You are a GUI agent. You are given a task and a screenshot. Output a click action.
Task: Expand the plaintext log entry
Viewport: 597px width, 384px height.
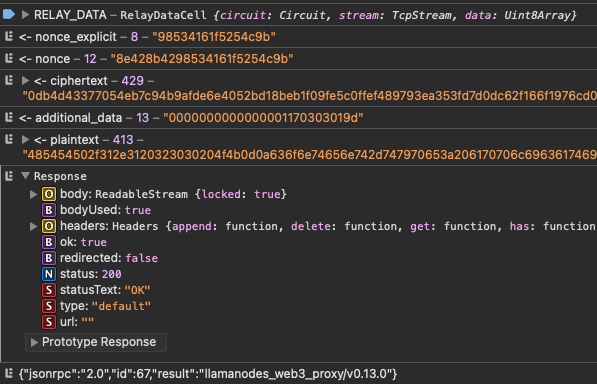(26, 140)
